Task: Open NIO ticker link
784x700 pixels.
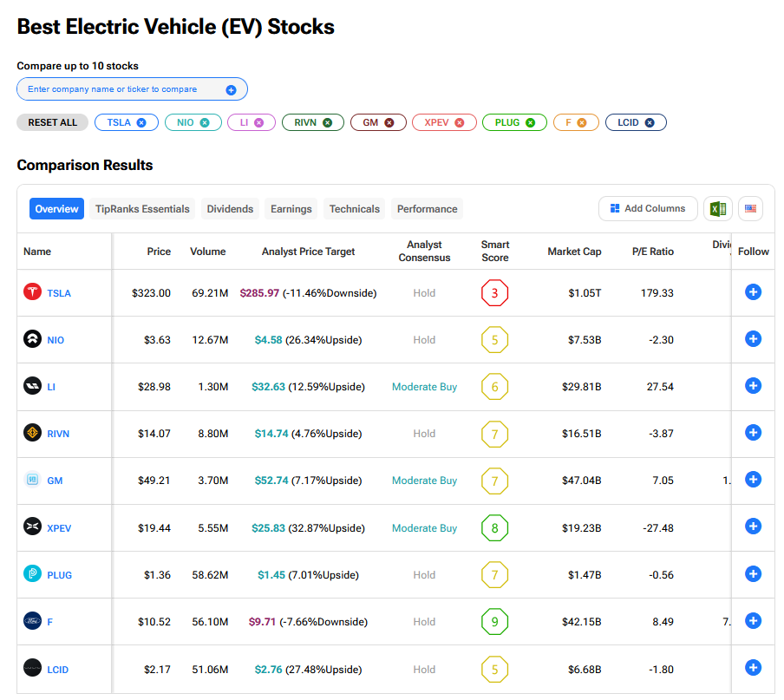Action: tap(56, 341)
